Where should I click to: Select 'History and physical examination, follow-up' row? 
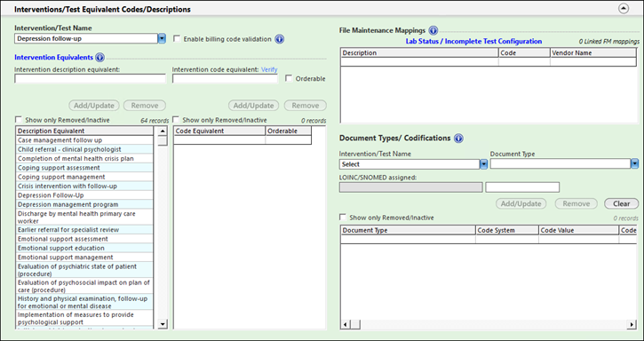click(84, 302)
